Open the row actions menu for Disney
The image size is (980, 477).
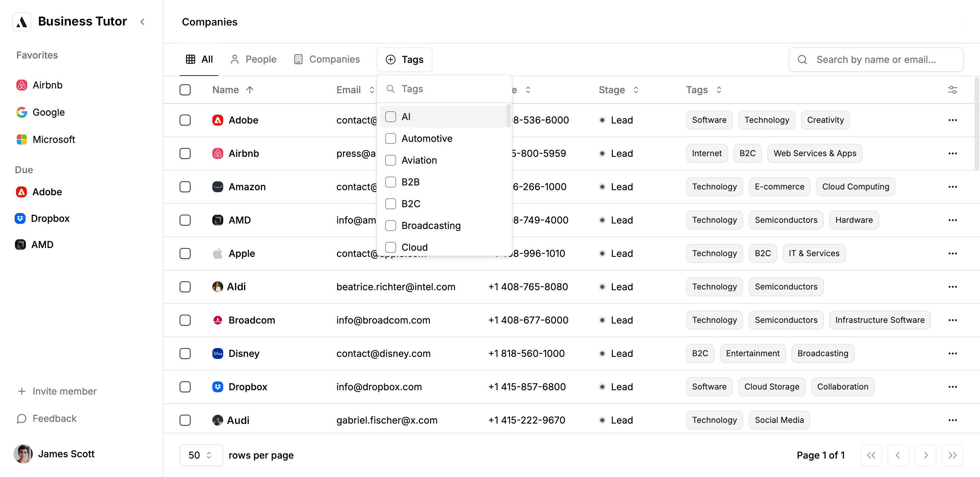(x=953, y=353)
